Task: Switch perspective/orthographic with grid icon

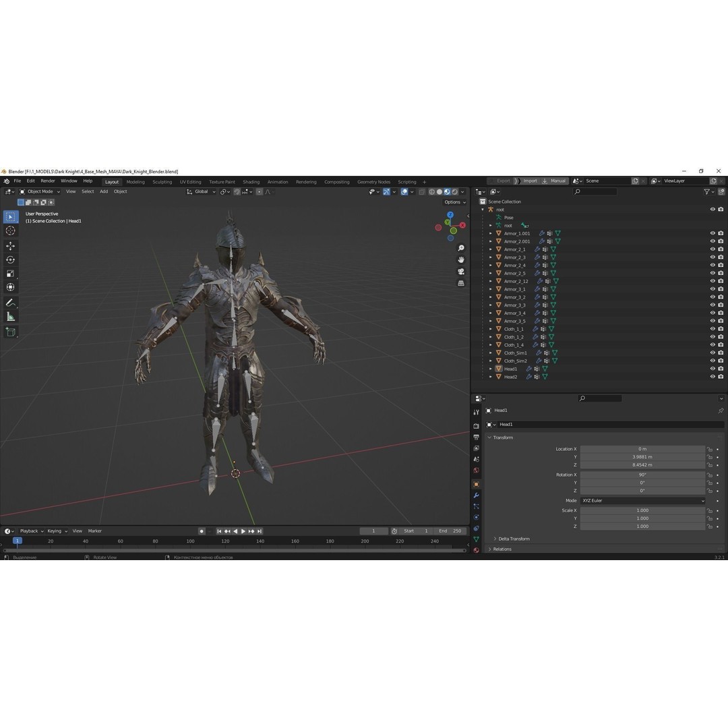Action: coord(461,283)
